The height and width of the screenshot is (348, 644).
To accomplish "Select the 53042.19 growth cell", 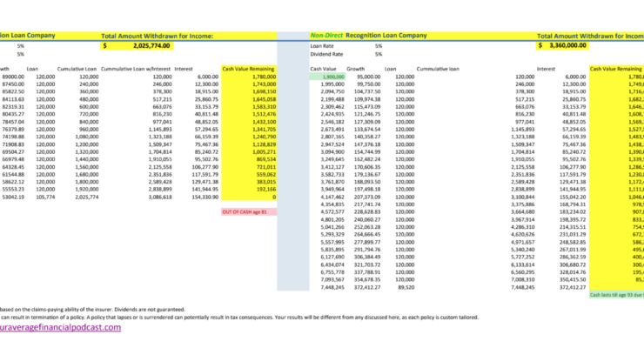I will [x=13, y=197].
